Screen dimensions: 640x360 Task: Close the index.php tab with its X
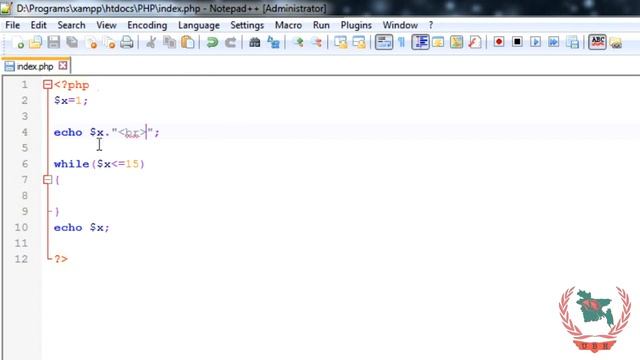pos(63,66)
